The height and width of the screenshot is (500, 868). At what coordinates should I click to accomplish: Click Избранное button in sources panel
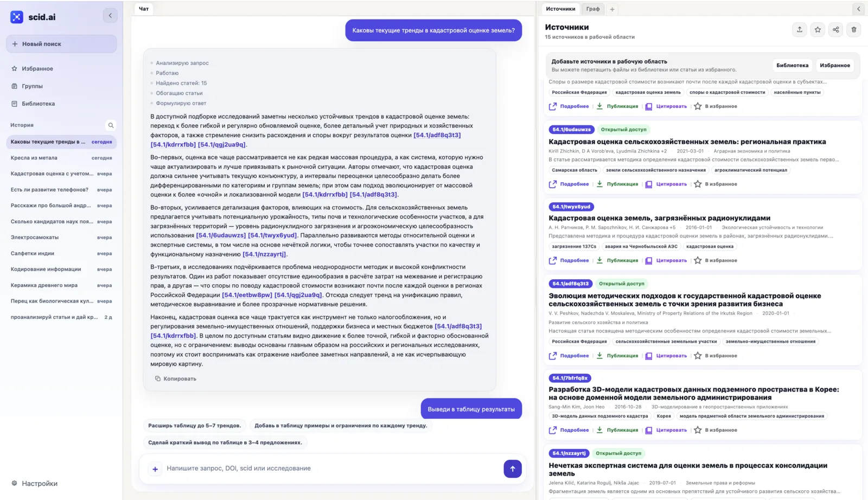(834, 66)
